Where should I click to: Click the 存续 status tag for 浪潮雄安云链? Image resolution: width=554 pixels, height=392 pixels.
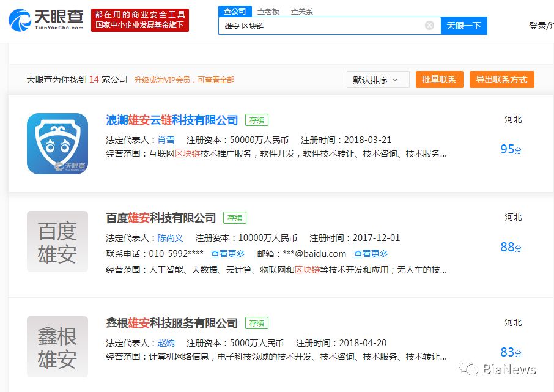tap(257, 120)
